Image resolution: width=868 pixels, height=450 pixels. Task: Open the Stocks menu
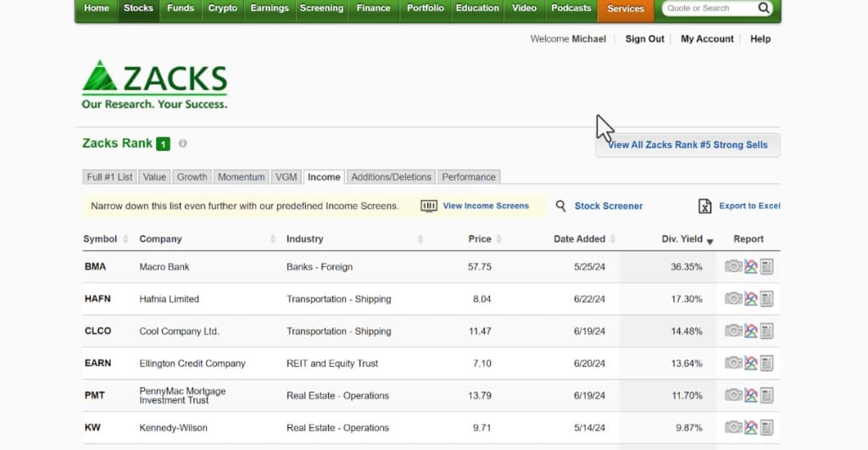138,8
